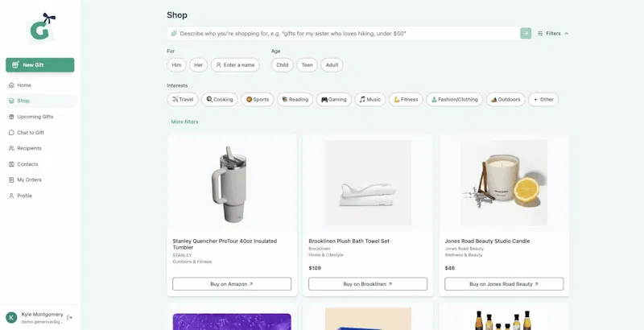Screen dimensions: 644x330
Task: Toggle the Her recipient chip
Action: tap(198, 65)
